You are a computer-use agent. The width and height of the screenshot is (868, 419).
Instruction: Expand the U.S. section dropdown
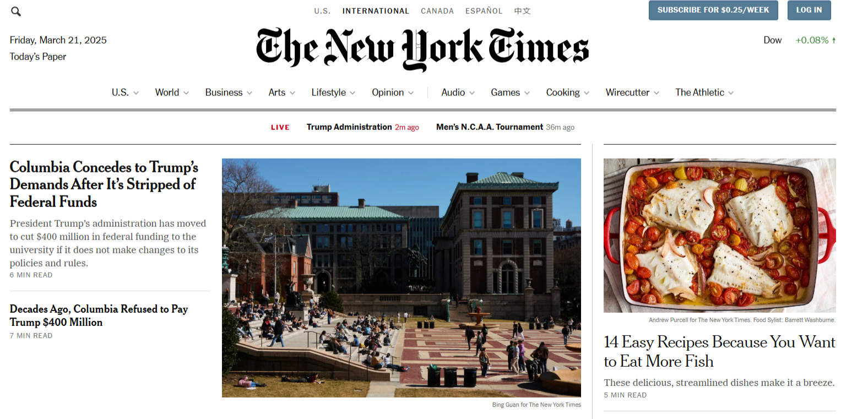[125, 92]
